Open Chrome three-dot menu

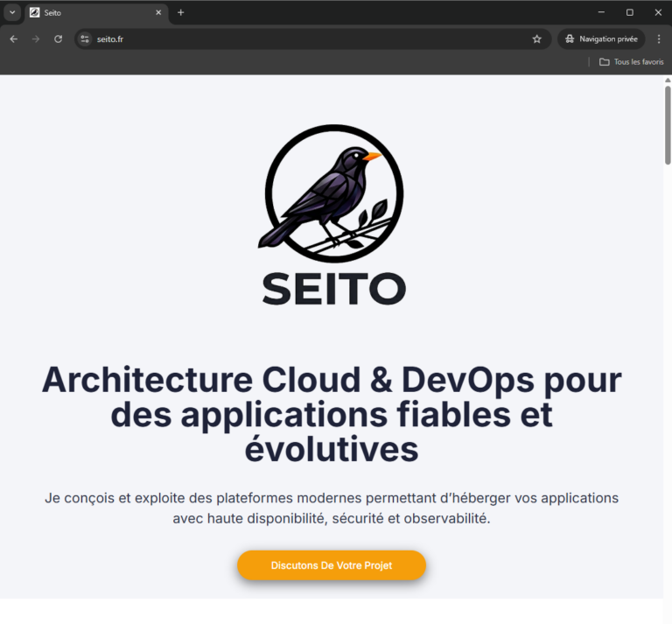point(659,39)
